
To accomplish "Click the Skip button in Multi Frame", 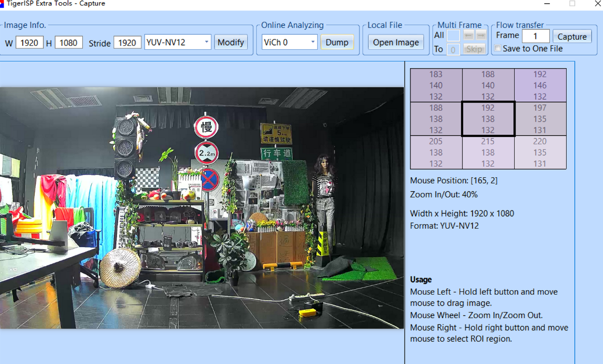I will (474, 49).
